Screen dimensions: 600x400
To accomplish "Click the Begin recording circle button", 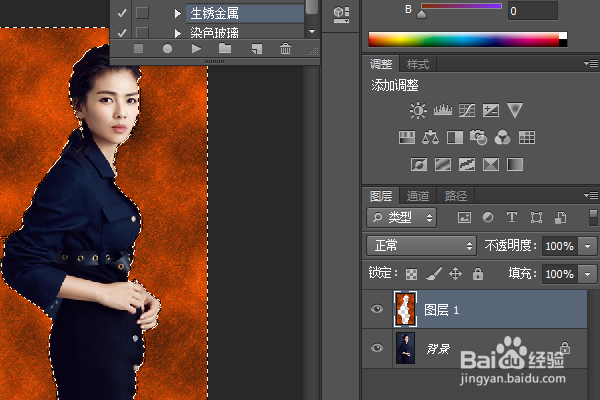I will pyautogui.click(x=167, y=49).
